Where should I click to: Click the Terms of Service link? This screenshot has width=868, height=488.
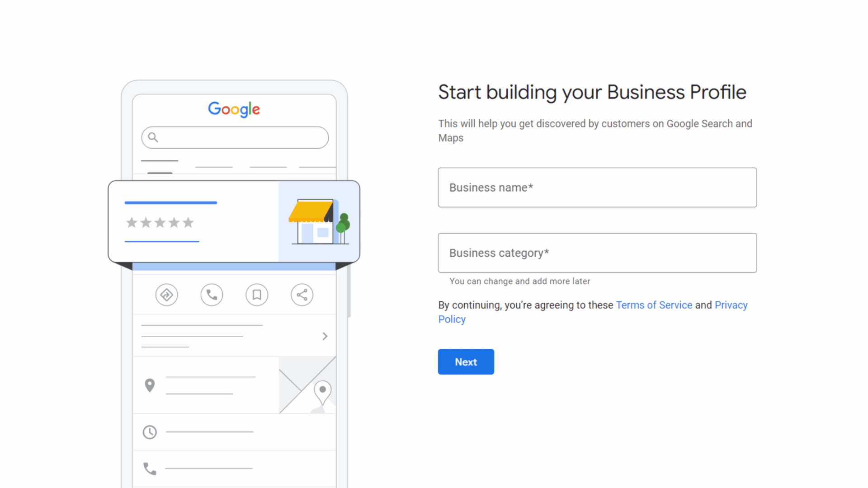pos(654,305)
